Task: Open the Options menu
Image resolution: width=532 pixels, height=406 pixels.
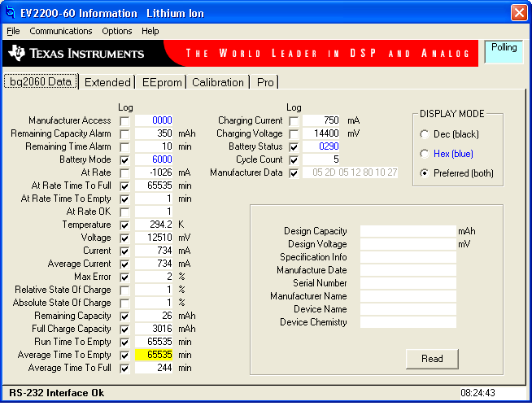Action: tap(116, 31)
